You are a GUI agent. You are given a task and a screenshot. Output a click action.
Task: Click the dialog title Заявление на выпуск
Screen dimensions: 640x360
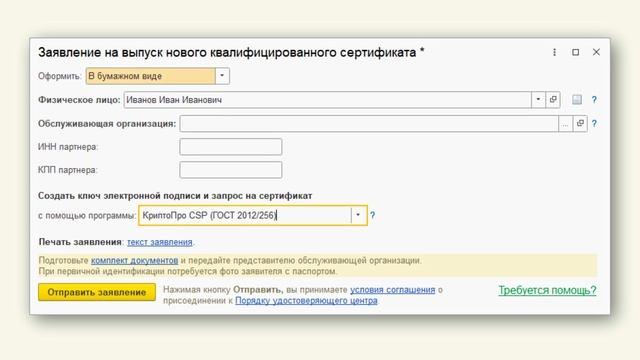pyautogui.click(x=231, y=52)
